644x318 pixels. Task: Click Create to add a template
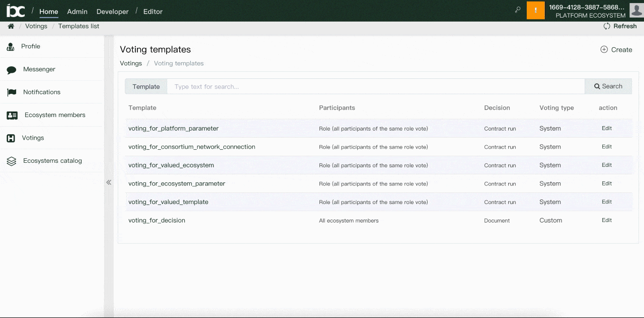pyautogui.click(x=616, y=50)
